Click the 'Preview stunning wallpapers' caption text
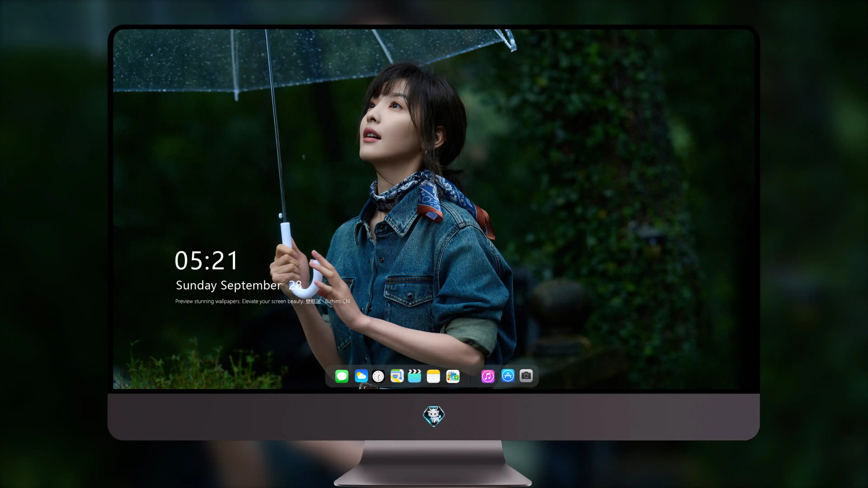The width and height of the screenshot is (868, 488). coord(262,301)
